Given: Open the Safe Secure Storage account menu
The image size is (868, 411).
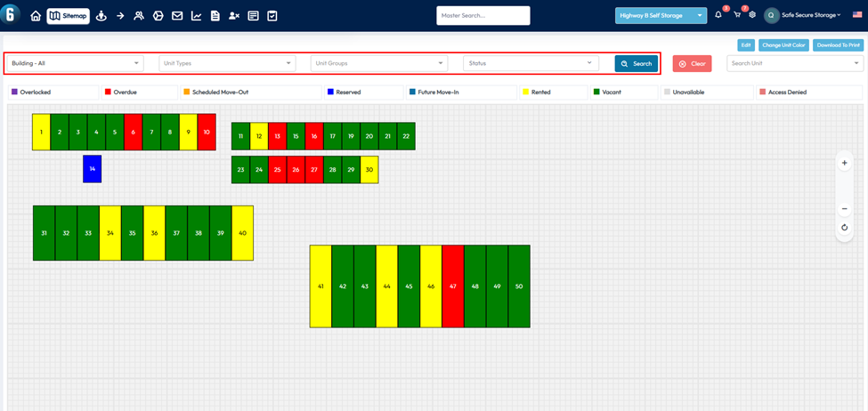Looking at the screenshot, I should 804,15.
